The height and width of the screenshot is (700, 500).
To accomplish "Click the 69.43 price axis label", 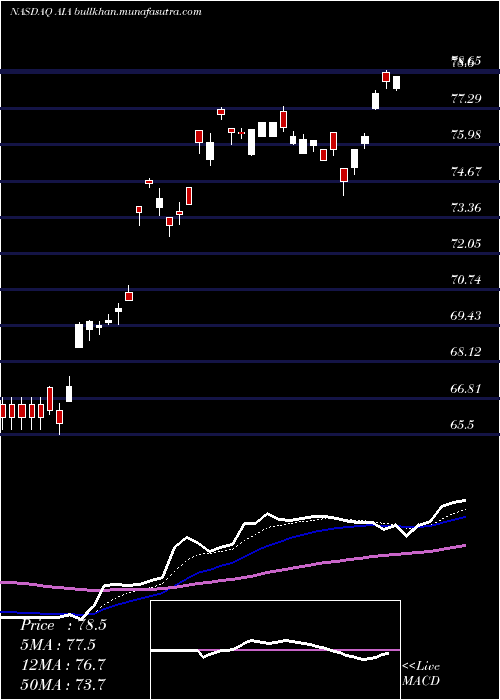I will click(466, 316).
